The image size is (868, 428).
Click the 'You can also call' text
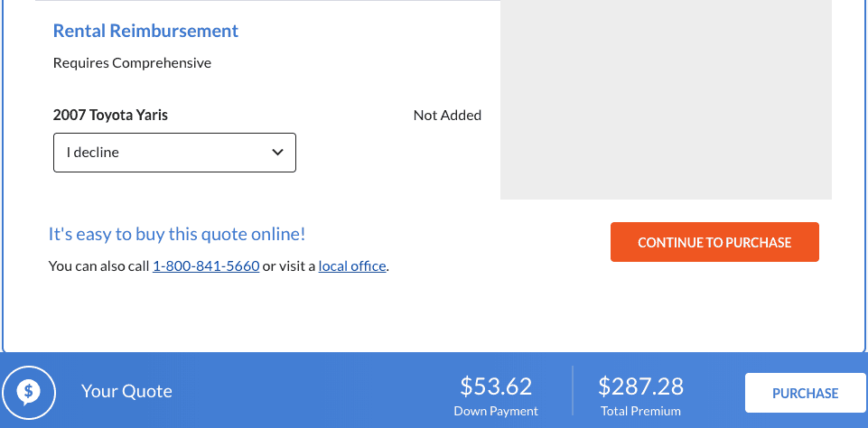pos(99,266)
